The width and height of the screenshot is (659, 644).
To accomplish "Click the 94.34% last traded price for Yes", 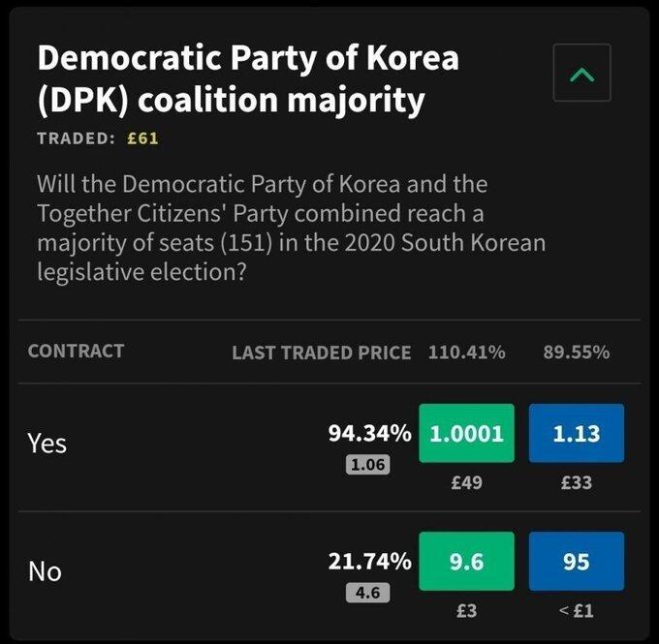I will point(370,433).
